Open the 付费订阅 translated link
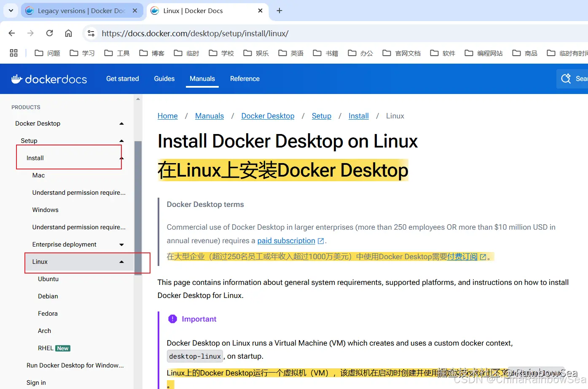The height and width of the screenshot is (389, 588). (x=467, y=257)
